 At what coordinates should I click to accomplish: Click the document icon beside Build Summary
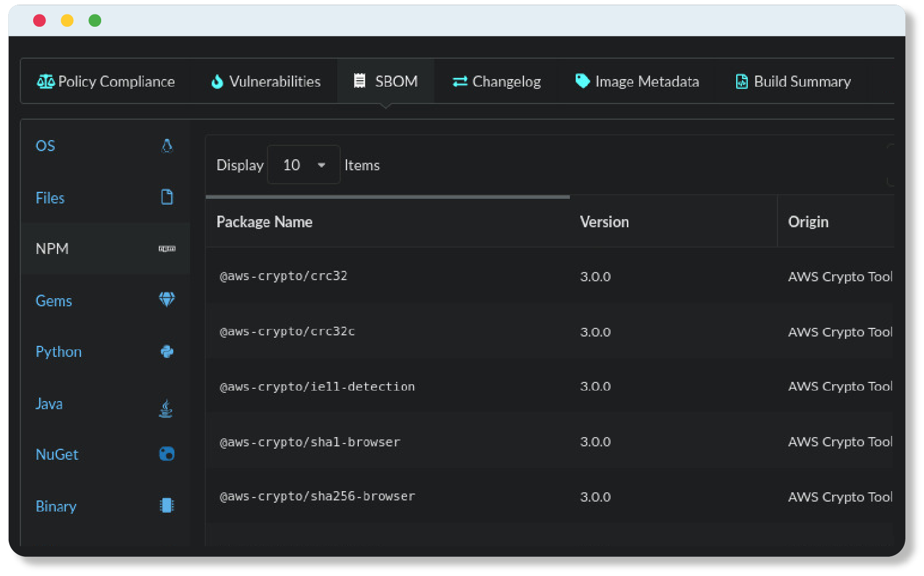(x=741, y=81)
